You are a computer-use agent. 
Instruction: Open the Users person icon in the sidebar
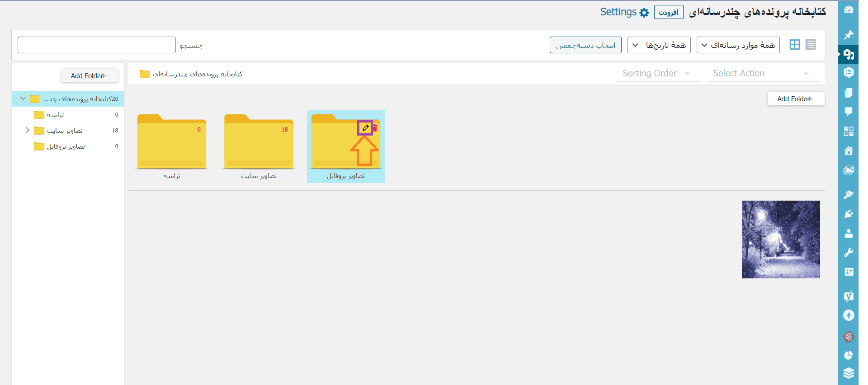pyautogui.click(x=849, y=233)
